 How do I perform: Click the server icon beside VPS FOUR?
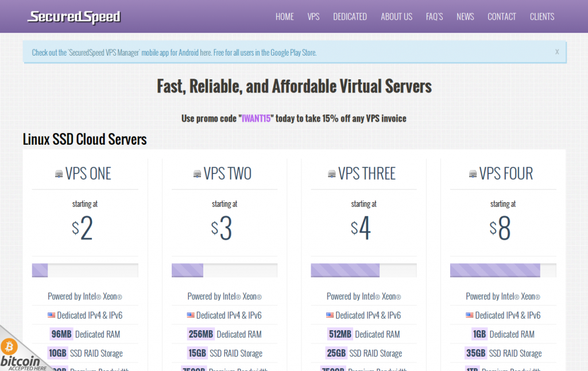coord(473,174)
